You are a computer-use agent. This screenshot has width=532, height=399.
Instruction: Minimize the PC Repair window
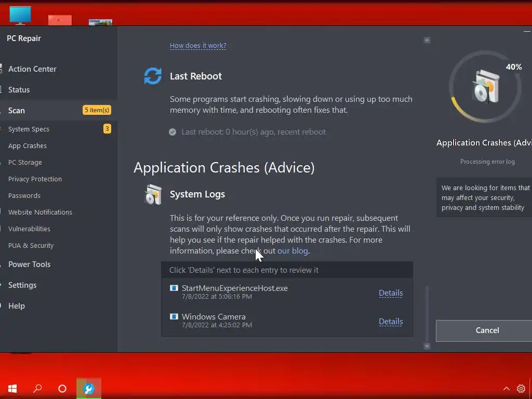(x=527, y=32)
